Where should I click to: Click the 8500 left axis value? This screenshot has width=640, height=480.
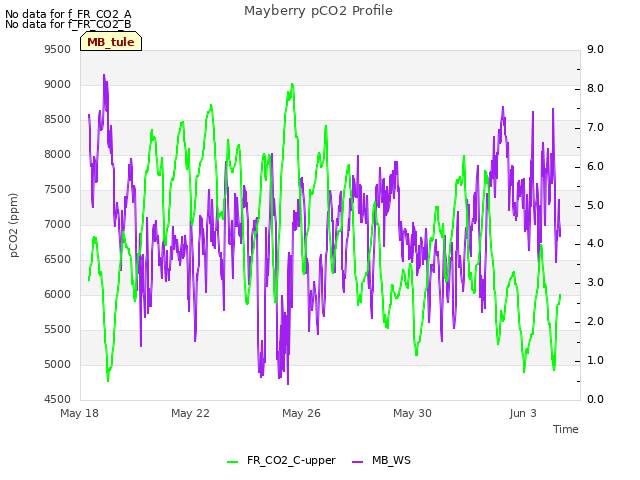pyautogui.click(x=58, y=120)
